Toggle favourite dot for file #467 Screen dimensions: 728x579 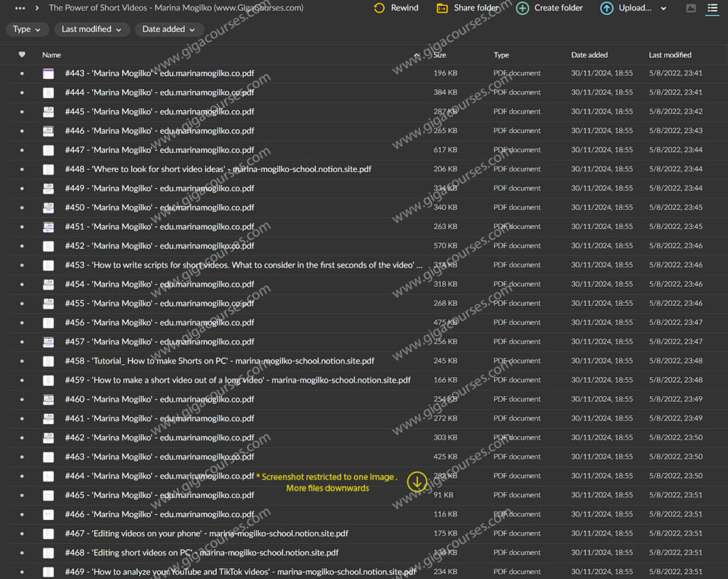click(x=22, y=533)
